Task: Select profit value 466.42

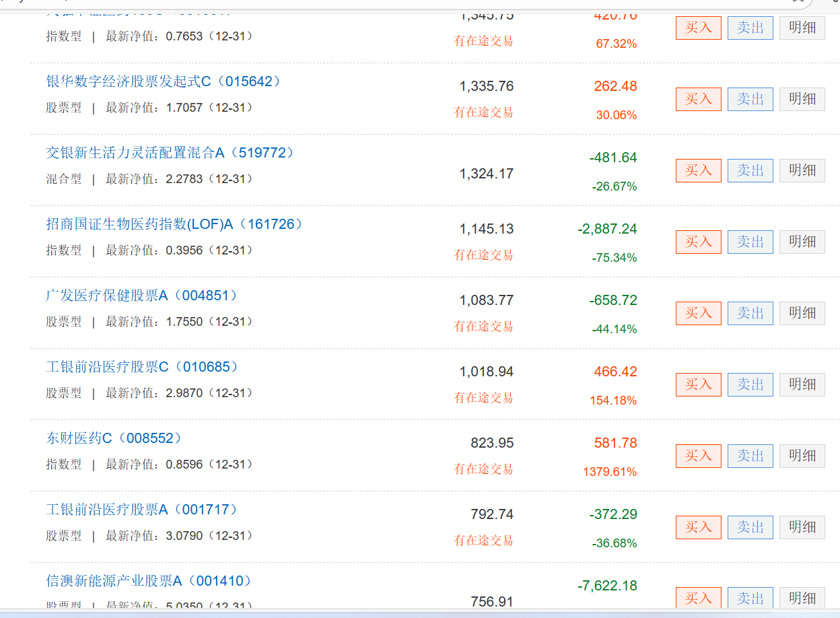Action: tap(615, 372)
